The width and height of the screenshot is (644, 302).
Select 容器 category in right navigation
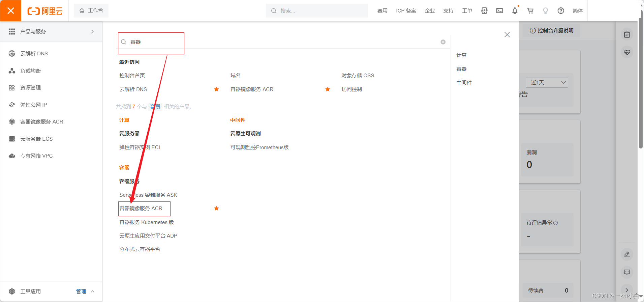click(461, 69)
